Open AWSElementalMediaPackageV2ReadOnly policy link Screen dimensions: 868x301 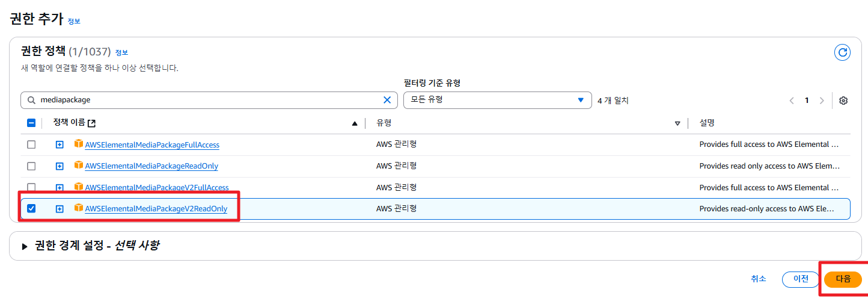click(x=156, y=209)
